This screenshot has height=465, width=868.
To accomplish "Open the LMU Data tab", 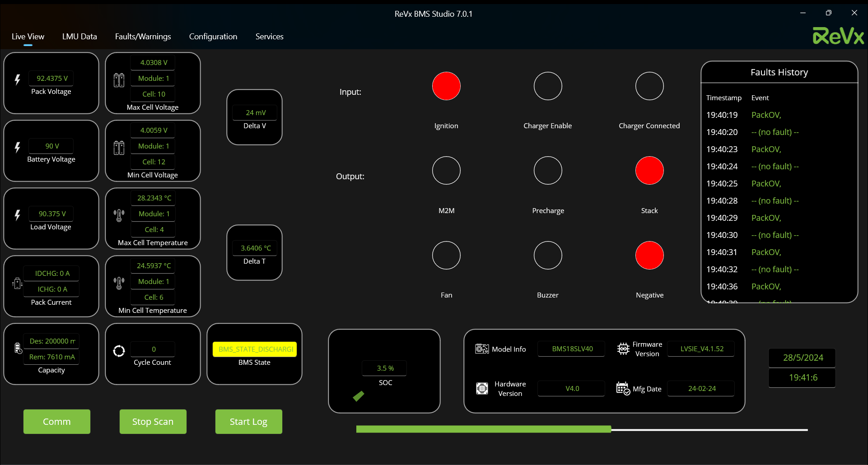I will coord(79,37).
